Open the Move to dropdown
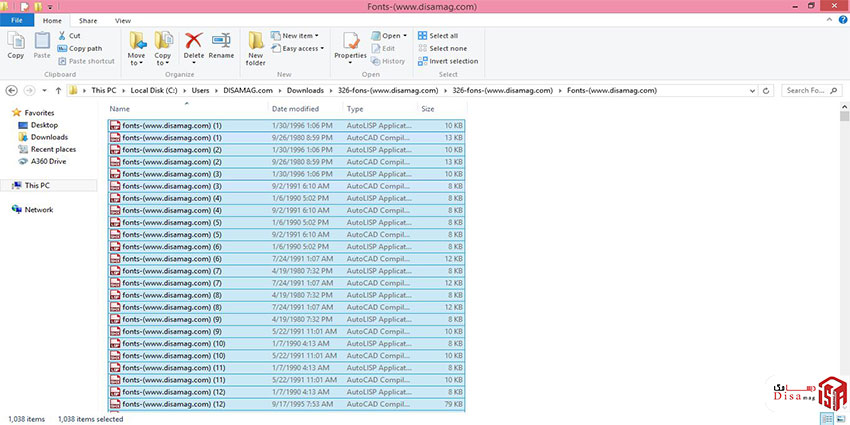The image size is (850, 425). point(137,47)
